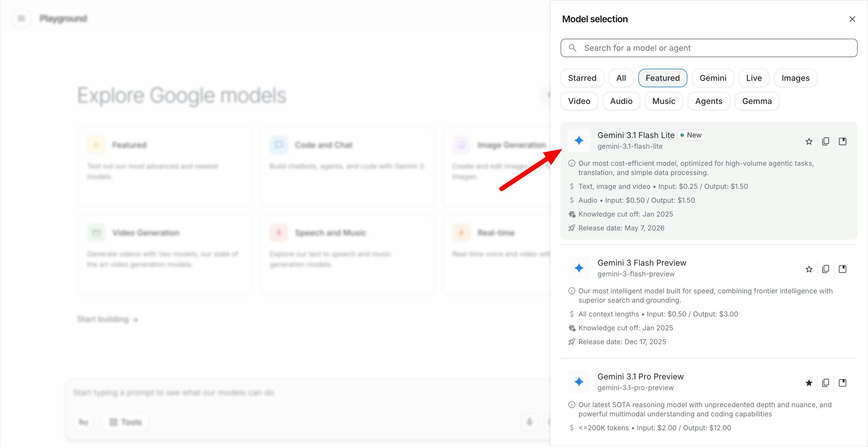
Task: Copy the gemini-3.1-pro-preview model ID
Action: 826,383
